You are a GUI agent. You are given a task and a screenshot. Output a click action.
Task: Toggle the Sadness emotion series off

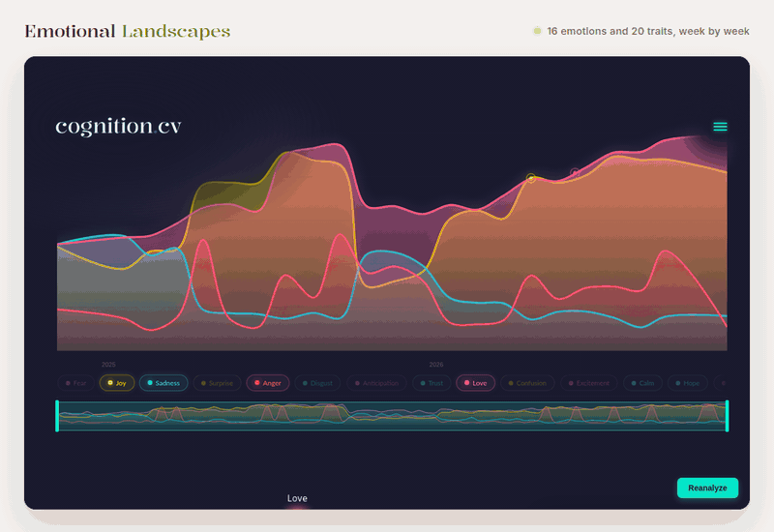[x=164, y=383]
